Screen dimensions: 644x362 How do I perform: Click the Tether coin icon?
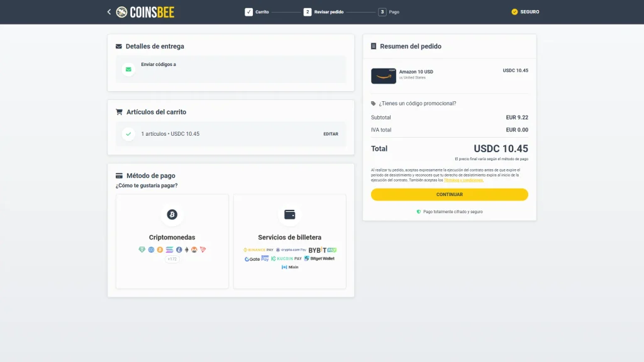coord(142,250)
